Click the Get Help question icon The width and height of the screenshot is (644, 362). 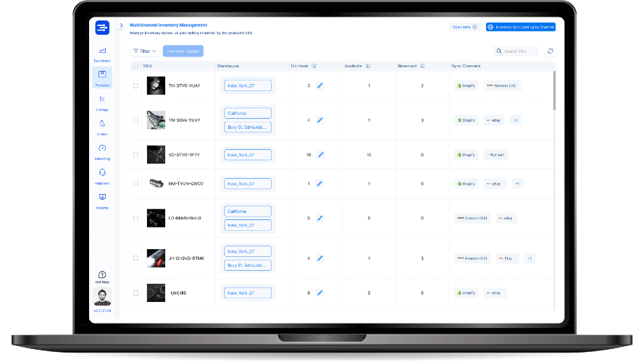[x=102, y=274]
